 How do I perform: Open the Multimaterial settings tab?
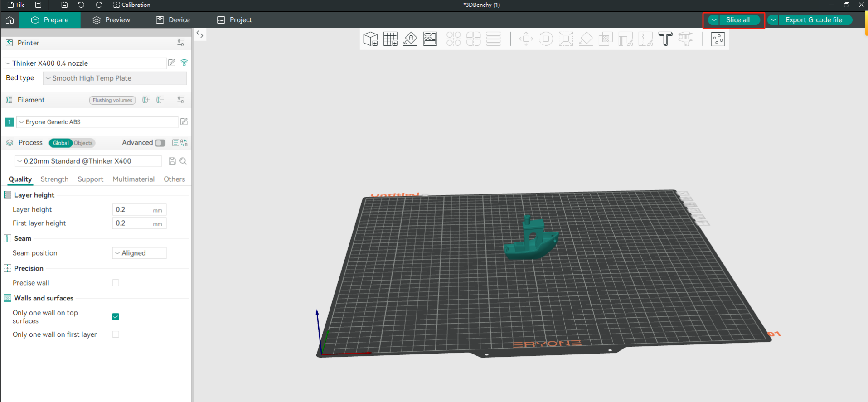tap(133, 179)
